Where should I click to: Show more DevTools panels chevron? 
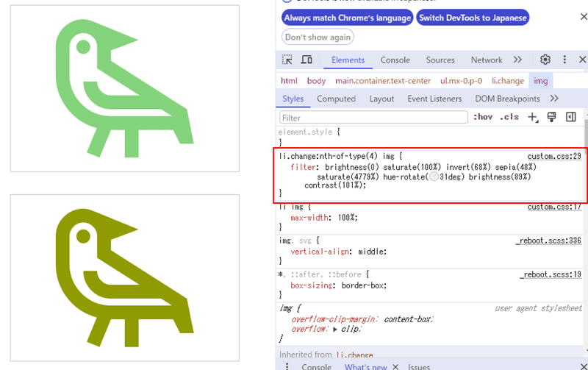coord(517,60)
